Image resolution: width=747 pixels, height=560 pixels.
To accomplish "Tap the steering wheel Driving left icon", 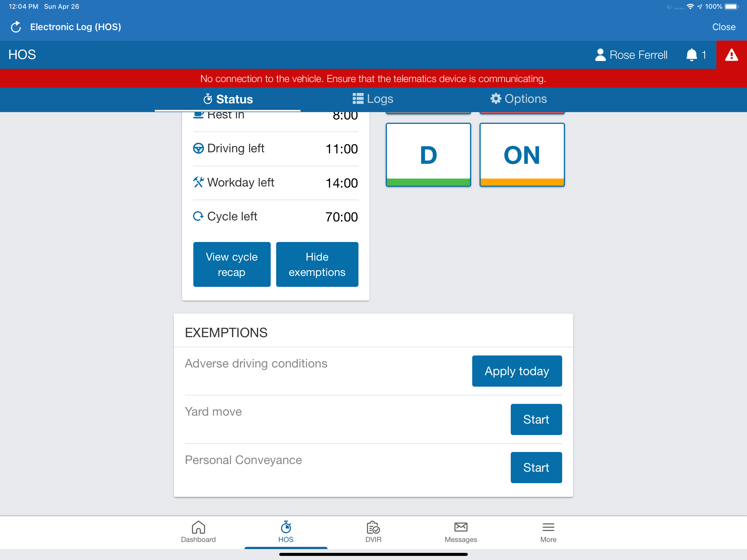I will pos(198,148).
